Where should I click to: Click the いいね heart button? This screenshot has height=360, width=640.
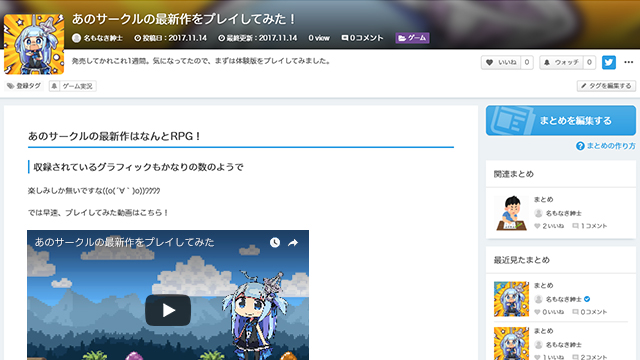click(501, 62)
